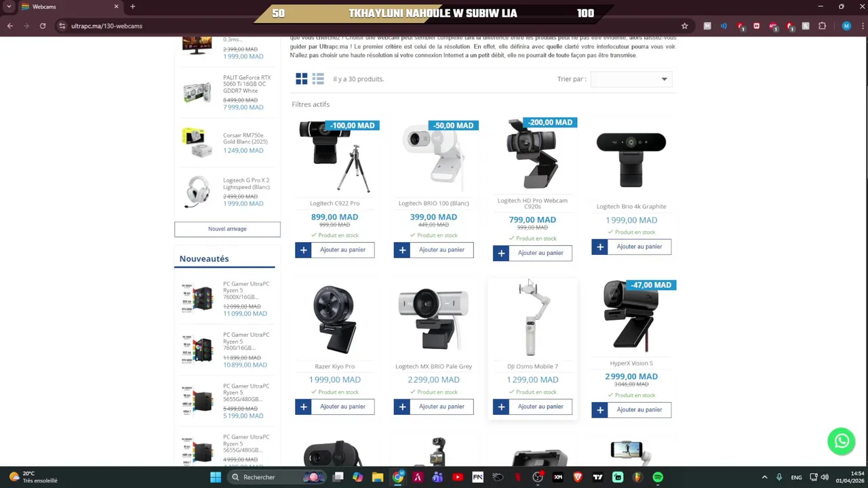Open the browser tab search dropdown
This screenshot has height=488, width=868.
pyautogui.click(x=9, y=7)
